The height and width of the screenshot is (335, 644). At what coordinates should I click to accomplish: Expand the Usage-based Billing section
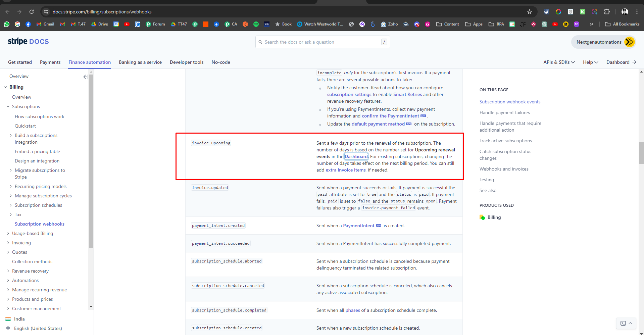point(8,233)
